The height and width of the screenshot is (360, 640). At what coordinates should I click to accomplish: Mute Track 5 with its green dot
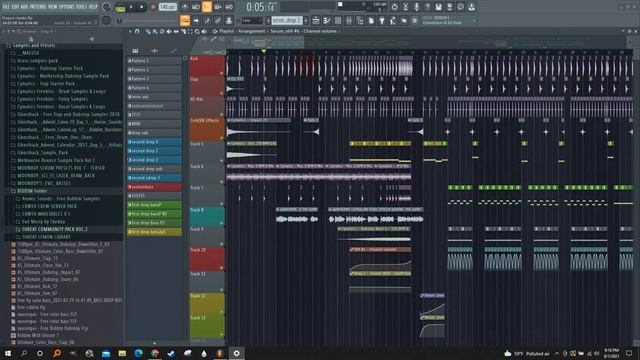(222, 160)
